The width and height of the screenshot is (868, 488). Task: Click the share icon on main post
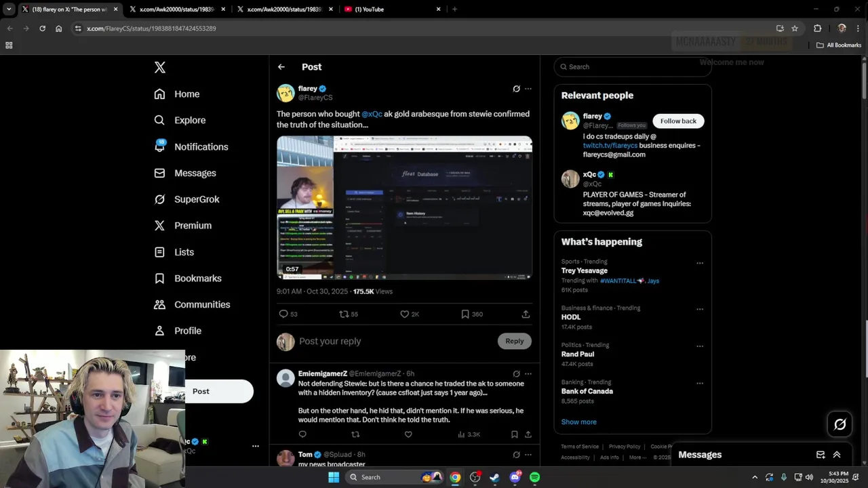point(526,314)
